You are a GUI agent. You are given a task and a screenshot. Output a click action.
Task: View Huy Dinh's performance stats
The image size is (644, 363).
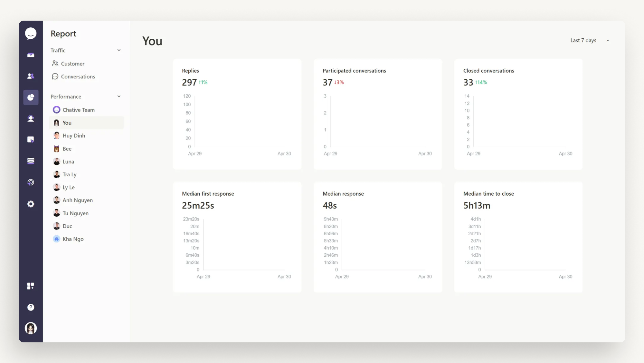pos(74,135)
